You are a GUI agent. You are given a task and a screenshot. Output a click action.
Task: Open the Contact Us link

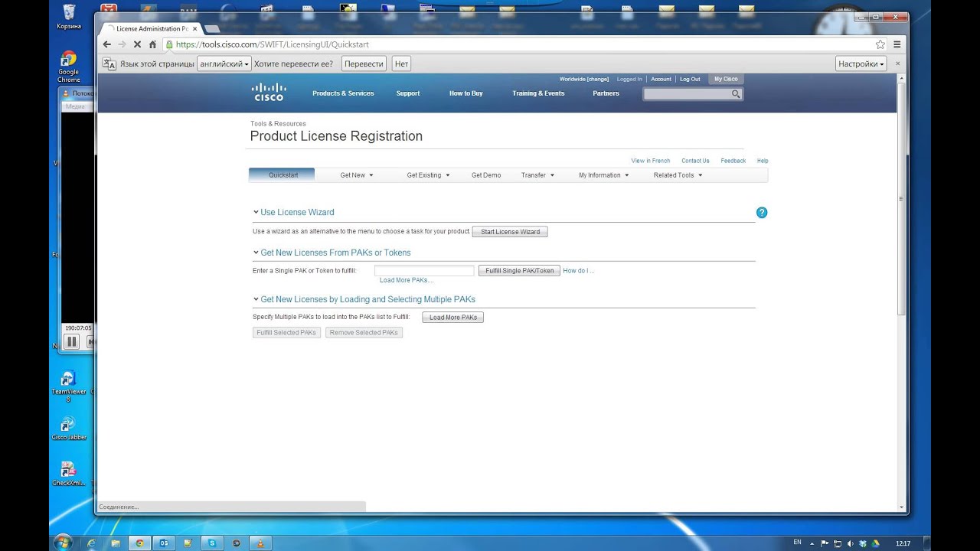point(695,161)
